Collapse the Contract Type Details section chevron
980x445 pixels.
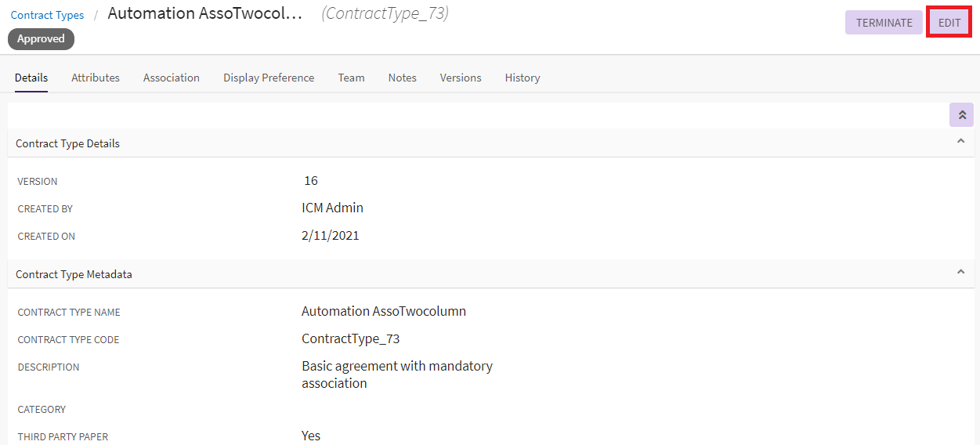click(x=960, y=141)
